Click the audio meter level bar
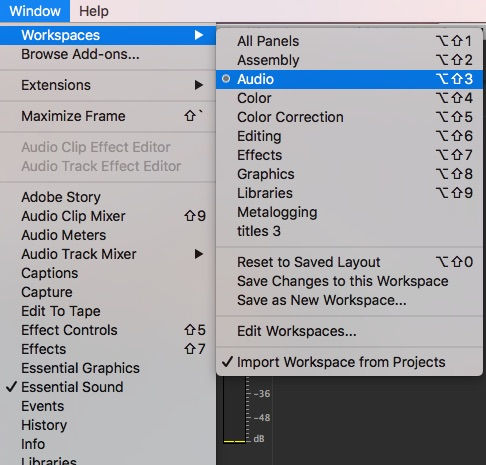This screenshot has width=486, height=465. [234, 409]
